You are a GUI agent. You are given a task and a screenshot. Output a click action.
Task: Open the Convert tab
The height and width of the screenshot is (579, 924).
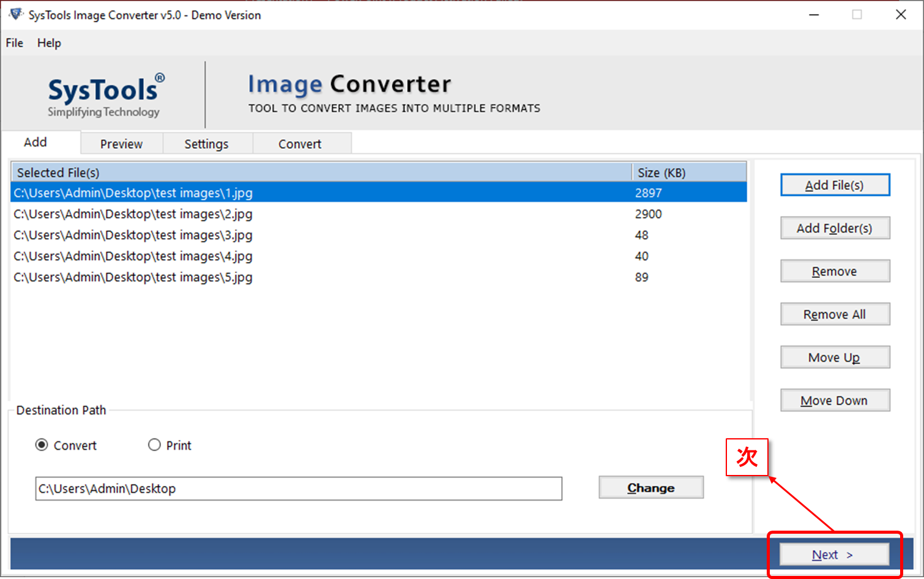(300, 143)
